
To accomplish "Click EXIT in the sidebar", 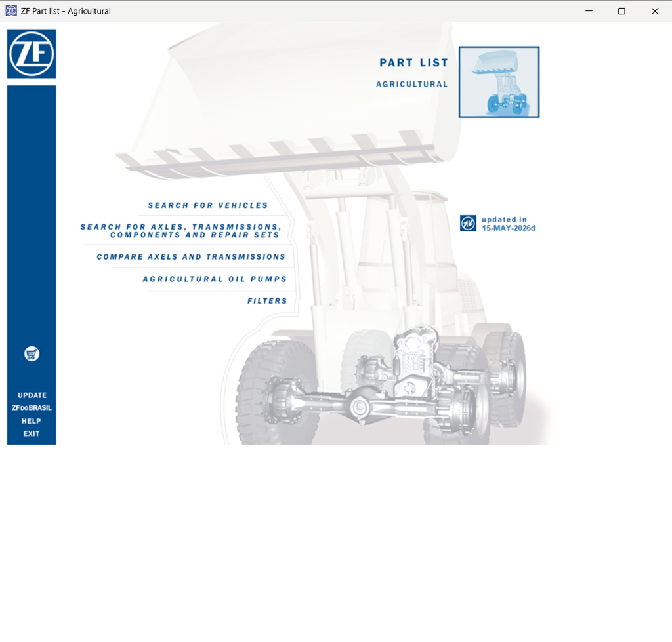I will pyautogui.click(x=31, y=434).
